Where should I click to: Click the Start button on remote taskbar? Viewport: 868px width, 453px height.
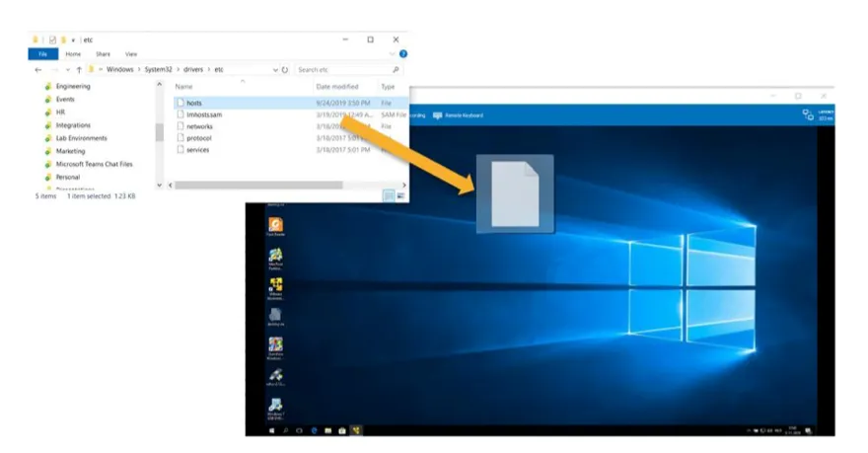pyautogui.click(x=272, y=430)
